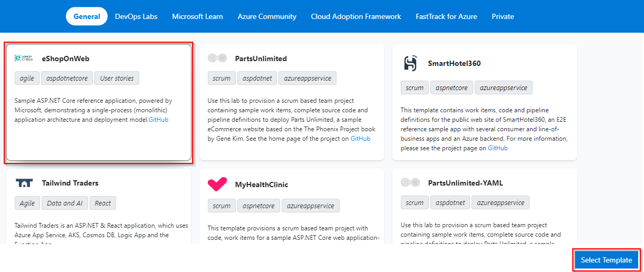This screenshot has width=644, height=272.
Task: Switch to the General tab
Action: coord(87,16)
